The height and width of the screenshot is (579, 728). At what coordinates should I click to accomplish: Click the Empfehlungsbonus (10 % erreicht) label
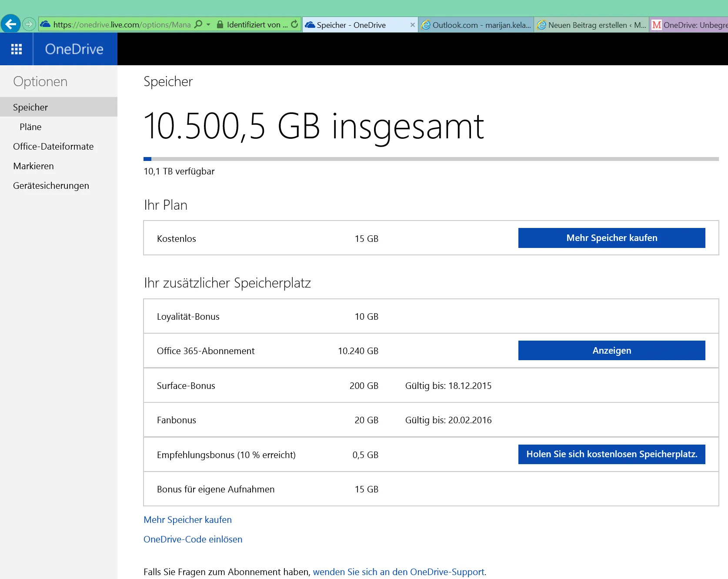coord(226,455)
